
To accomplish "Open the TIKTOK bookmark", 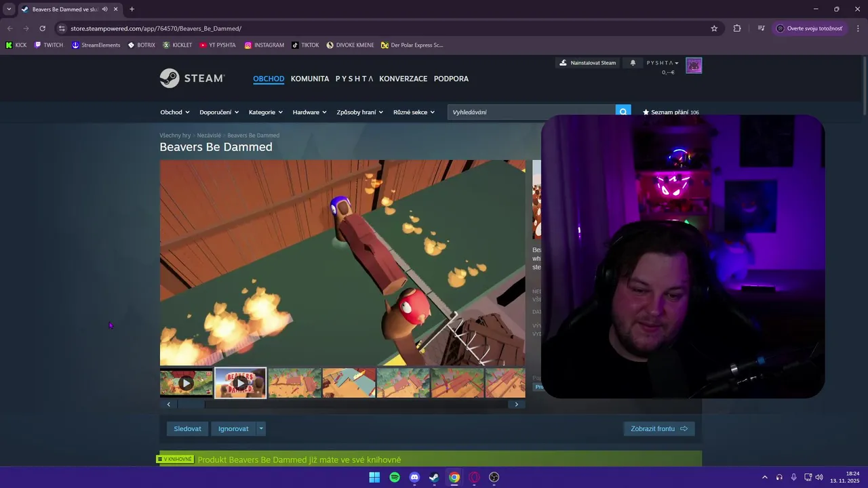I will (x=305, y=45).
